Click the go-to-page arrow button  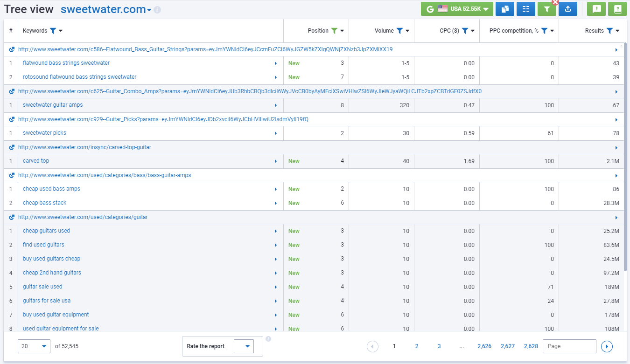point(607,346)
